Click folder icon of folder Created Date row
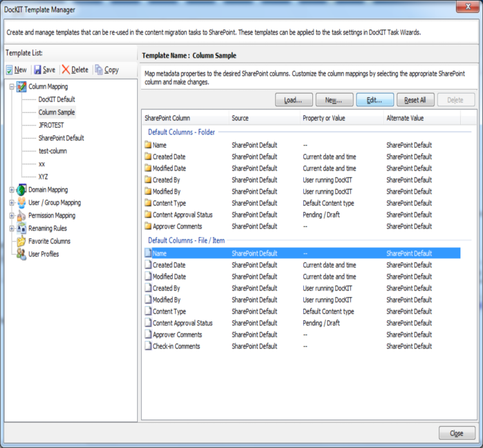The image size is (483, 448). (148, 157)
